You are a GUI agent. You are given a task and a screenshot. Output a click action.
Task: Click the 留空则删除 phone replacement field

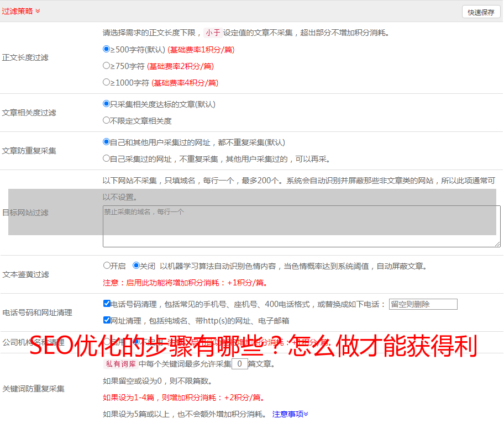[423, 304]
